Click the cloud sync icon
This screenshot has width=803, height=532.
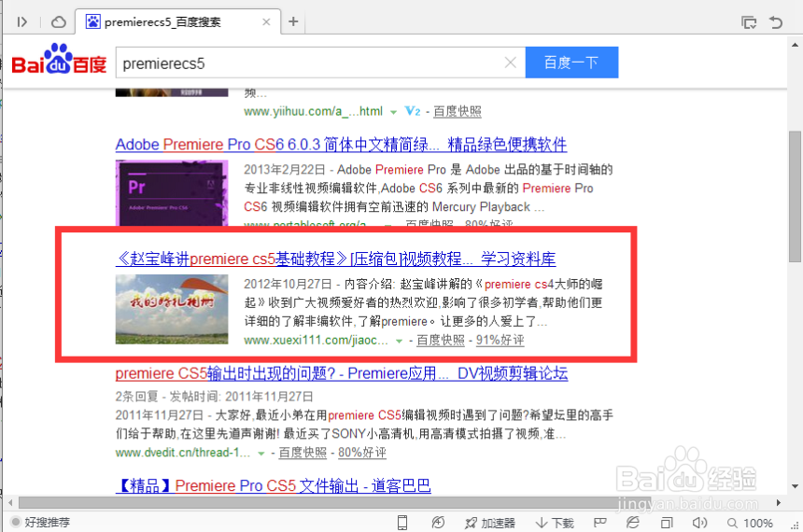click(x=59, y=22)
